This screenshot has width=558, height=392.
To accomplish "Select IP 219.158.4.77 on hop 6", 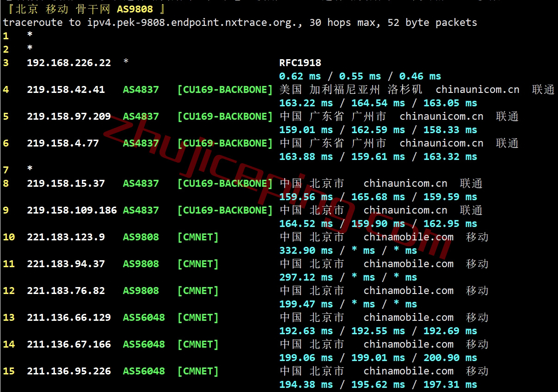I will pyautogui.click(x=63, y=143).
